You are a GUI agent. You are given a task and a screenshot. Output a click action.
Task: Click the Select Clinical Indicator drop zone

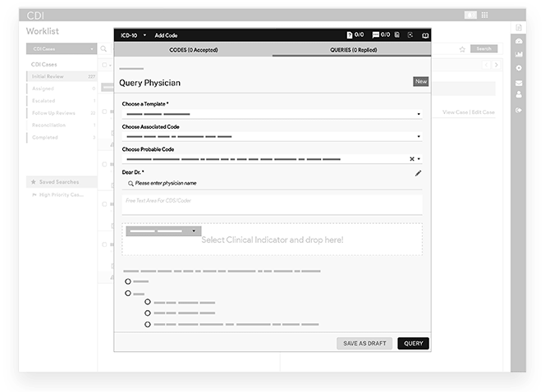pyautogui.click(x=272, y=239)
